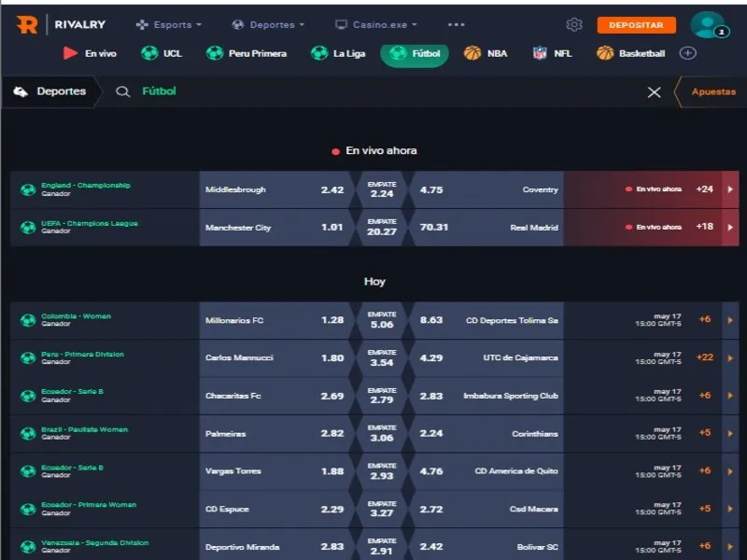Bet on Empate 20.27 in Manchester City match
Image resolution: width=747 pixels, height=560 pixels.
click(x=382, y=228)
